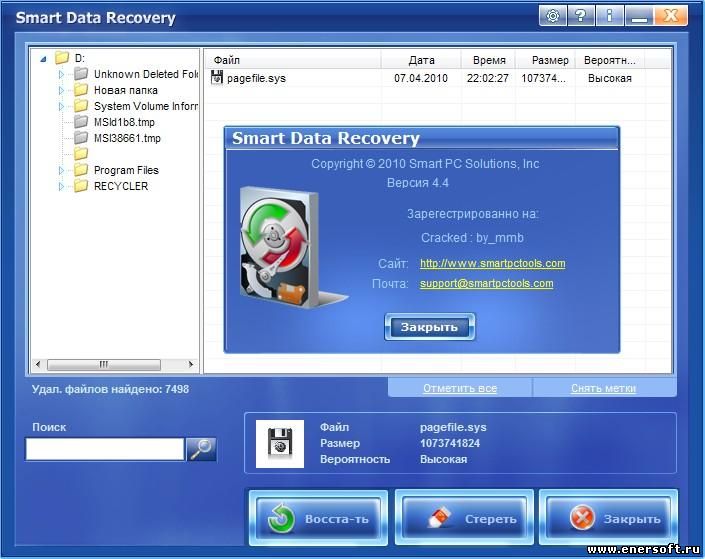Select MSId1b8.tmp label in tree
The height and width of the screenshot is (559, 705).
point(124,122)
